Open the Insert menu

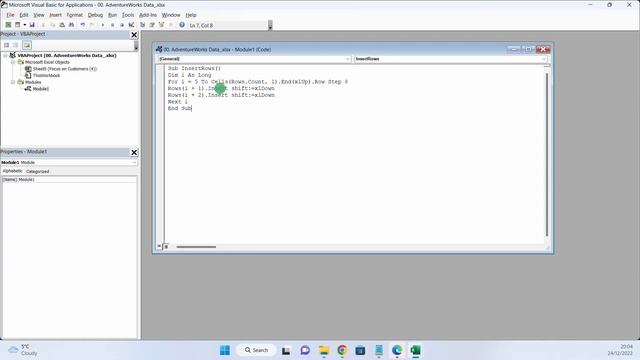click(56, 15)
